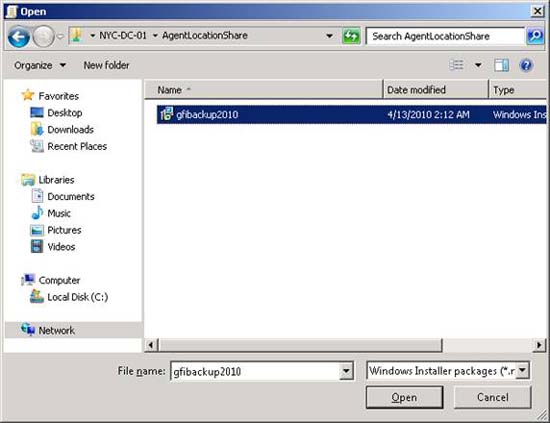Refresh the AgentLocationShare folder view
Viewport: 550px width, 423px height.
pos(351,36)
